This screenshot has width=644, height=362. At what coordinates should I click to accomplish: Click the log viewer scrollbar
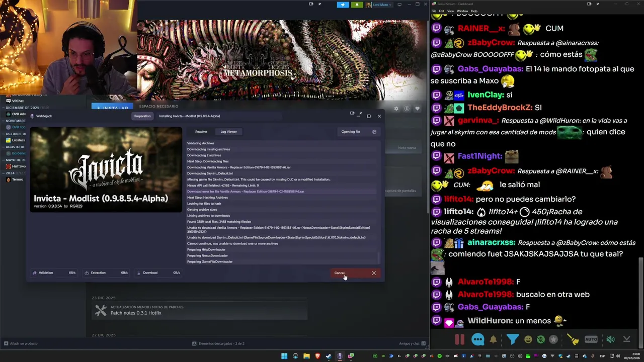(x=379, y=257)
